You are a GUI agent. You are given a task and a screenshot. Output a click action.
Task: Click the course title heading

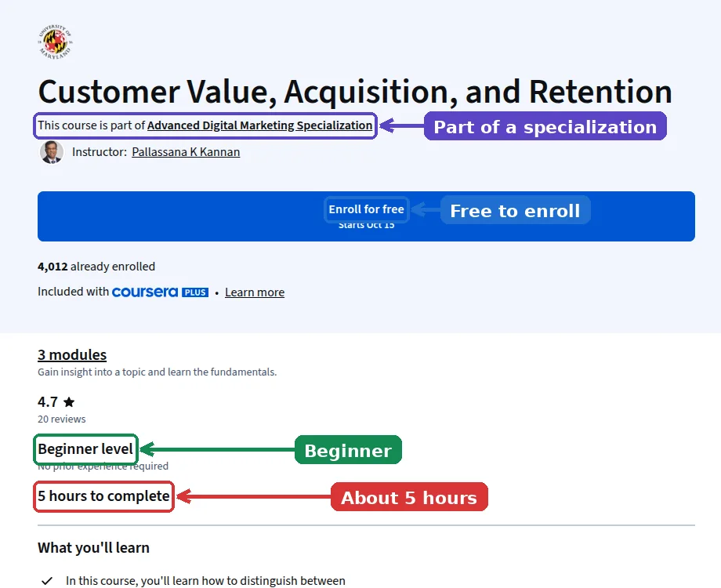(x=355, y=92)
